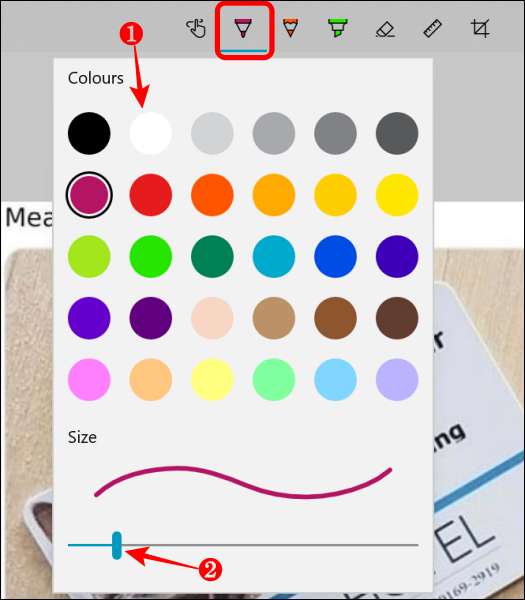Select the Pencil tool

point(291,28)
